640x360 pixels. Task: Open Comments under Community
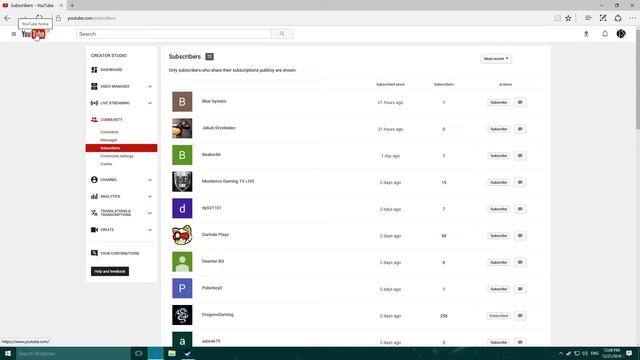pyautogui.click(x=109, y=132)
